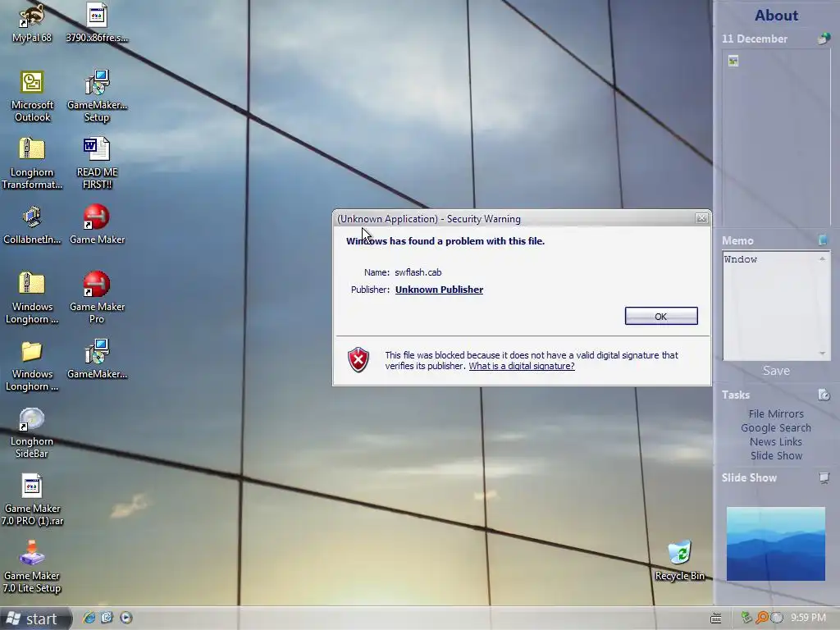Open the Google Search task link
Image resolution: width=840 pixels, height=630 pixels.
pos(776,427)
